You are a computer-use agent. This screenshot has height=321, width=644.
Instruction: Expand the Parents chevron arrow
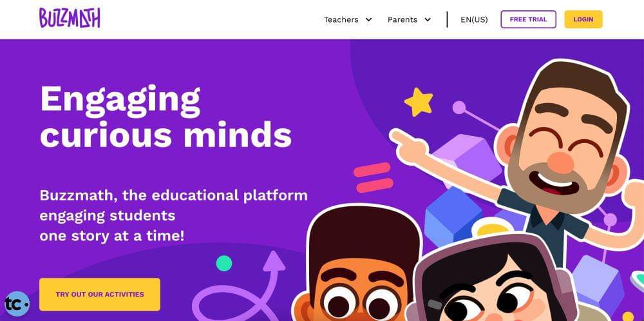428,19
